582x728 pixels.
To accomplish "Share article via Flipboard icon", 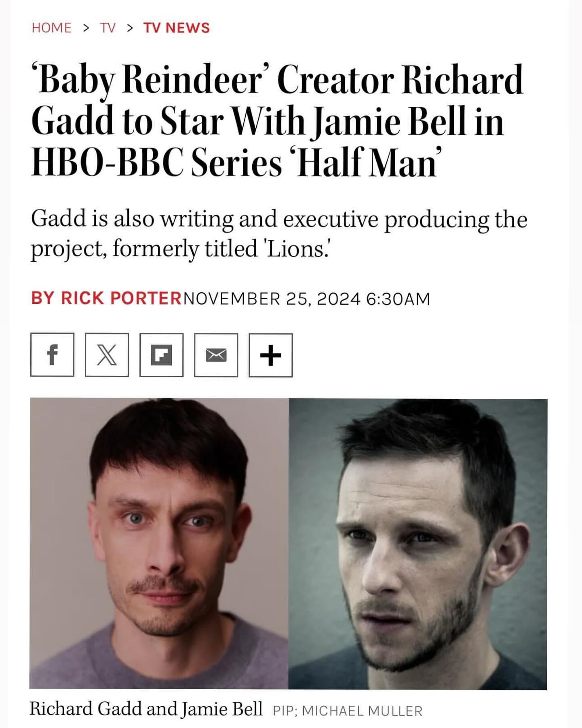I will [161, 355].
